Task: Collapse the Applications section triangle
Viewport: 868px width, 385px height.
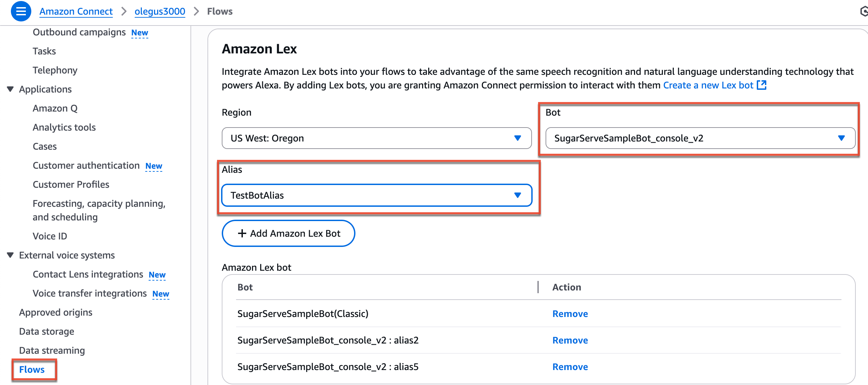Action: tap(10, 89)
